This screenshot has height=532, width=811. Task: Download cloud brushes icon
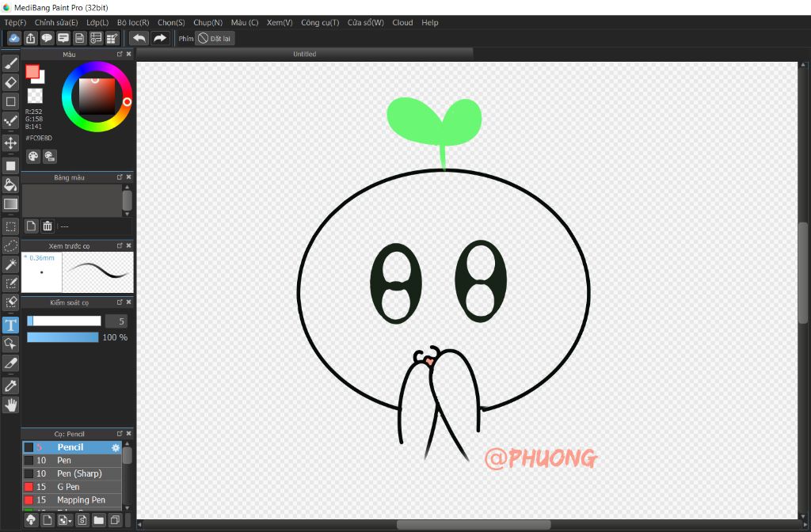click(31, 520)
